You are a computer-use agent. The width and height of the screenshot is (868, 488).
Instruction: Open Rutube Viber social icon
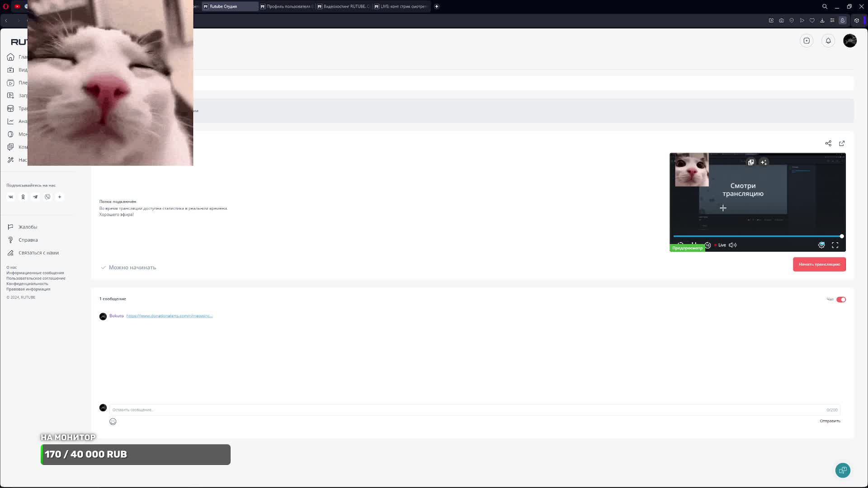coord(47,197)
